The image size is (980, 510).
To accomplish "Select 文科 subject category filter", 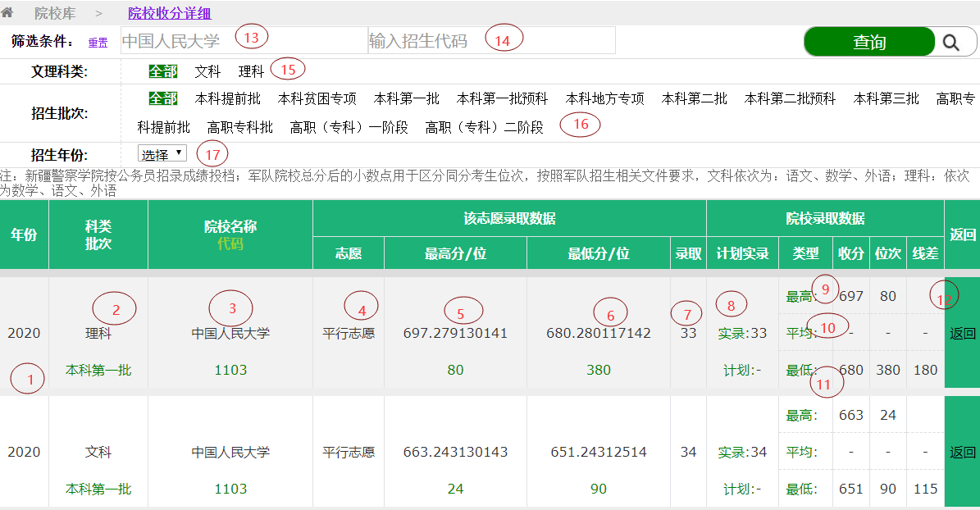I will click(x=207, y=72).
